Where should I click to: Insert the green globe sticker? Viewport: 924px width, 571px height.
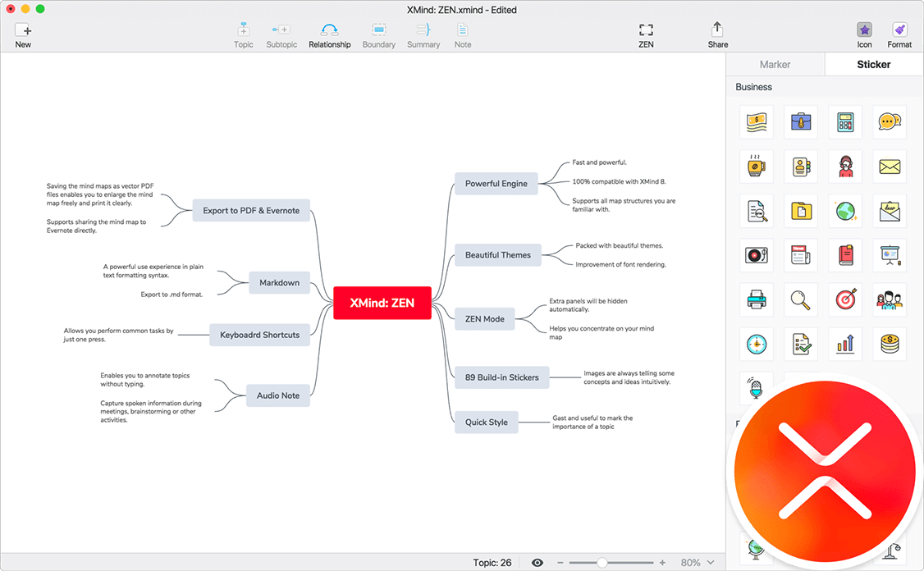click(845, 210)
